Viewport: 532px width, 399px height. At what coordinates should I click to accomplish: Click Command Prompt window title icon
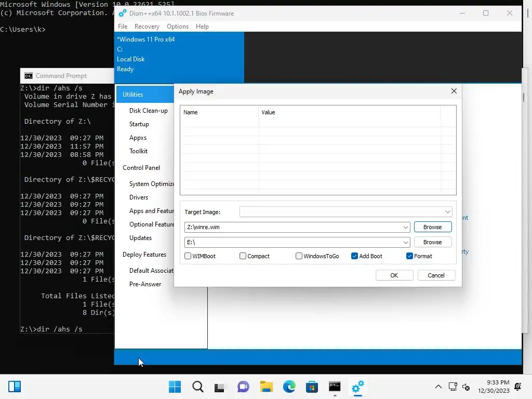(29, 76)
